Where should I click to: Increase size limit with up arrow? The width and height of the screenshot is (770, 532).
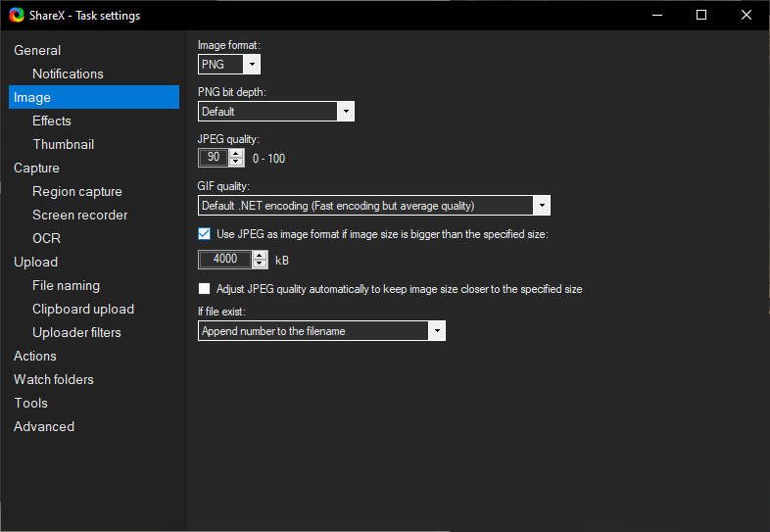260,256
